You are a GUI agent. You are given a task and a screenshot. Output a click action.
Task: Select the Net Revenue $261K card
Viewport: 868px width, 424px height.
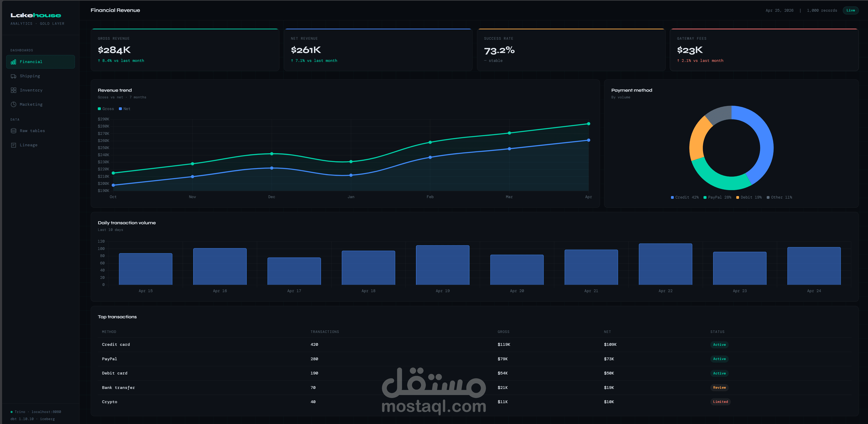pos(378,50)
